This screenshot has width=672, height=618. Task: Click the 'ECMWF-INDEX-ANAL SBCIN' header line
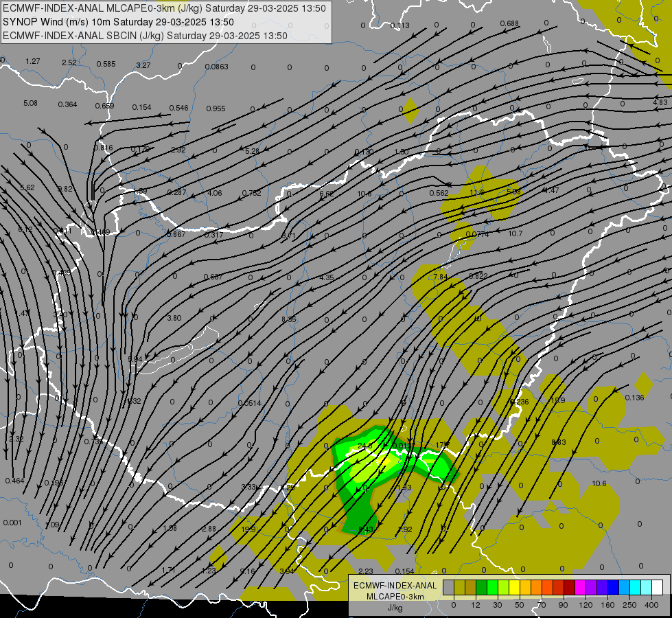pos(145,36)
